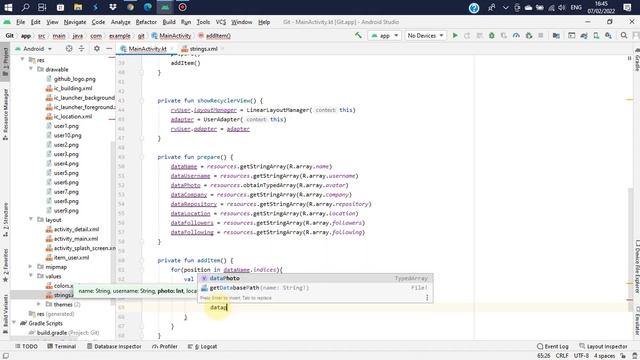Open the profiler gauge icon in toolbar
The image size is (640, 360).
[516, 36]
